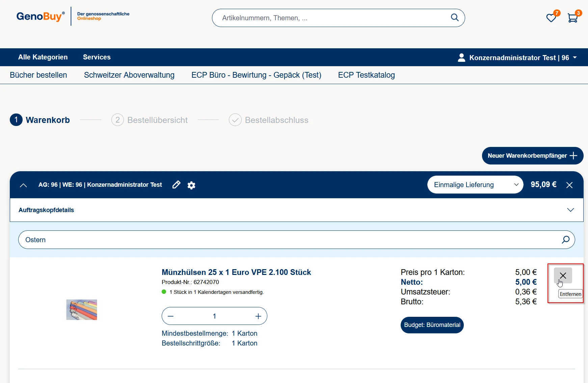Click the search icon in the Ostern field

[565, 240]
